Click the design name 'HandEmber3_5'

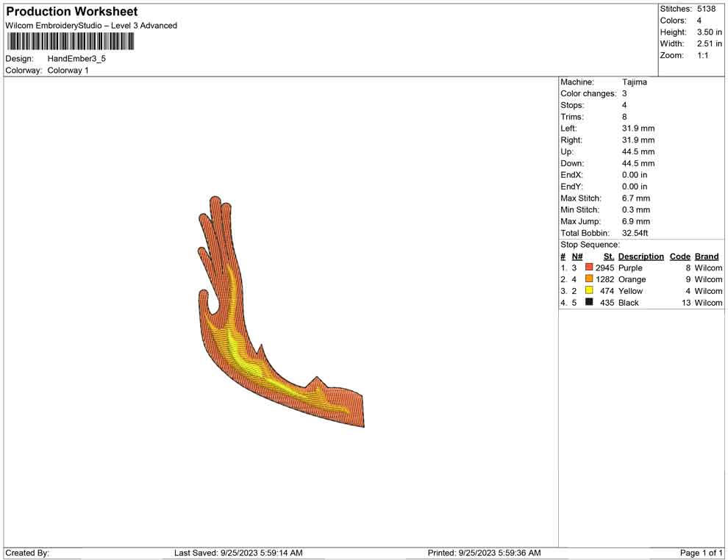click(x=76, y=59)
